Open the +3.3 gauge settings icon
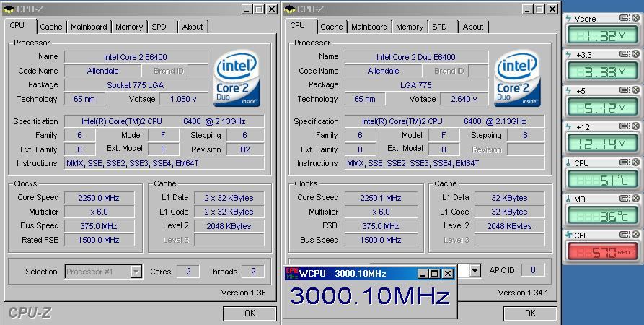 pos(625,54)
